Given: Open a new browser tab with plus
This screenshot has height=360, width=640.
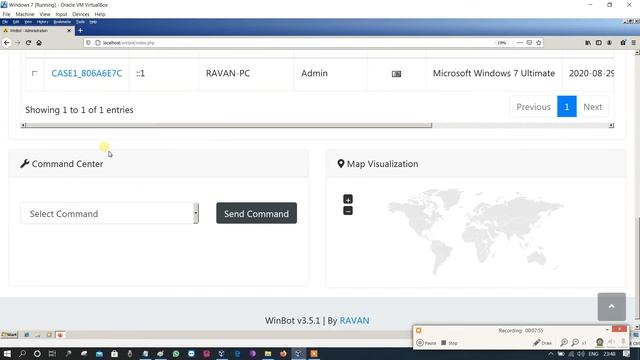Looking at the screenshot, I should (80, 31).
